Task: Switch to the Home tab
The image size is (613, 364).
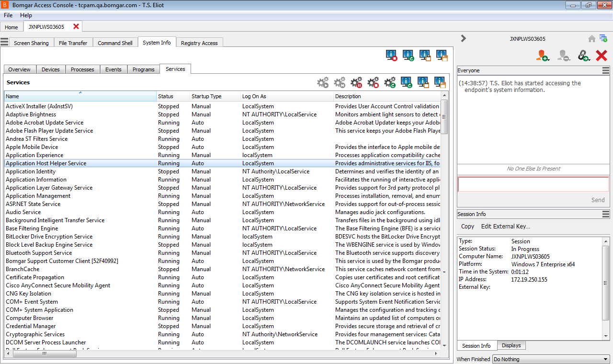Action: [x=11, y=27]
